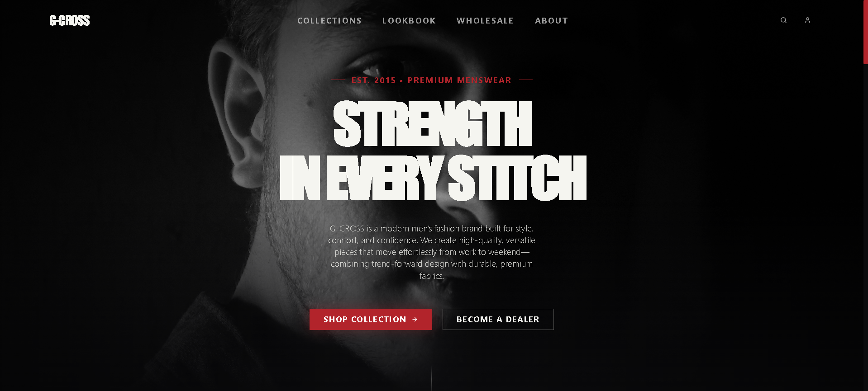Viewport: 868px width, 391px height.
Task: Click the G-CROSS brand description paragraph
Action: click(432, 252)
